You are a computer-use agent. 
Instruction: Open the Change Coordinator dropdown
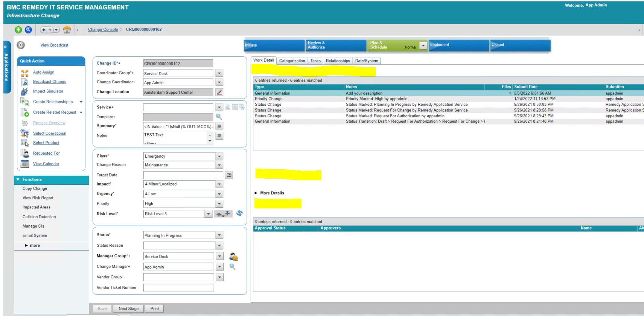[x=219, y=82]
